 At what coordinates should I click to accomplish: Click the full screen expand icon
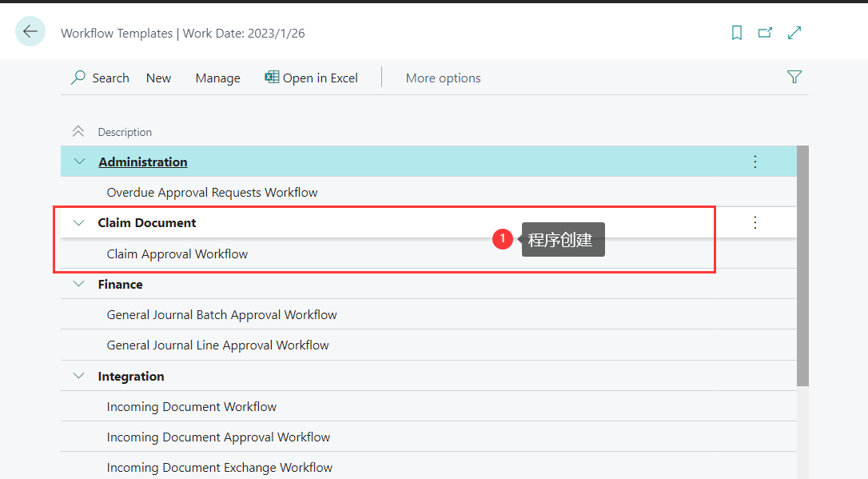[794, 33]
